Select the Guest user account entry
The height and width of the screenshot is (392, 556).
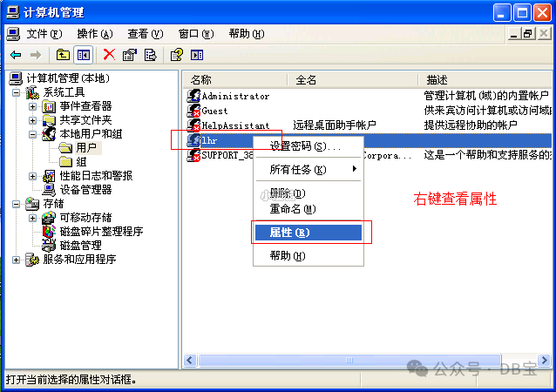pos(207,111)
